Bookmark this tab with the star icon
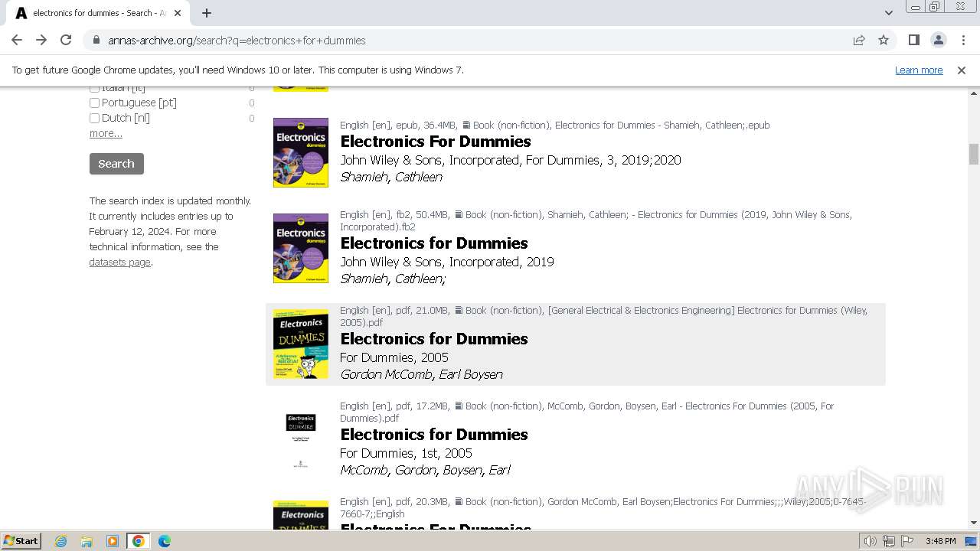The width and height of the screenshot is (980, 551). [884, 40]
